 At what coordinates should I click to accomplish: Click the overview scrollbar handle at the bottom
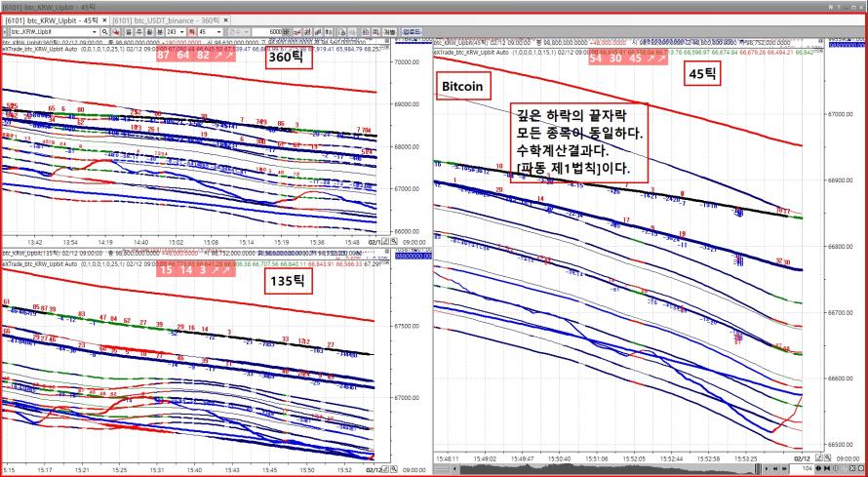click(x=759, y=468)
